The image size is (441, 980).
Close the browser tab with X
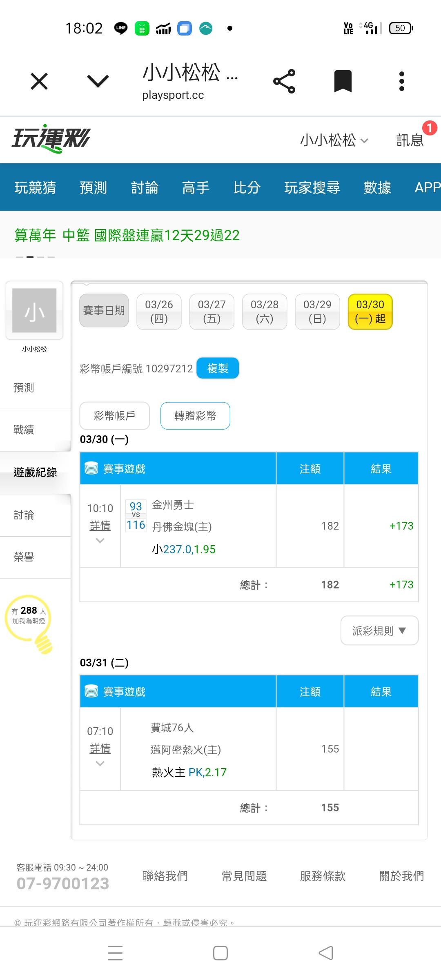click(39, 81)
